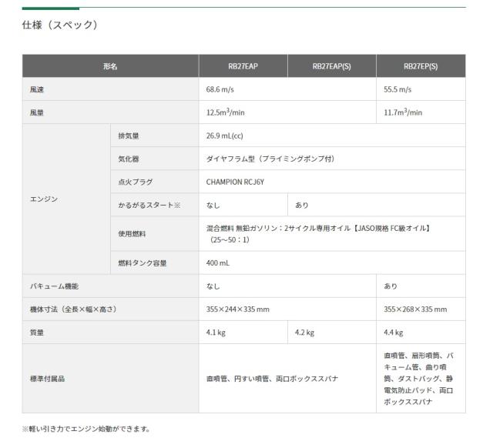This screenshot has height=448, width=493.
Task: Click the 4.2 kg value
Action: click(305, 333)
